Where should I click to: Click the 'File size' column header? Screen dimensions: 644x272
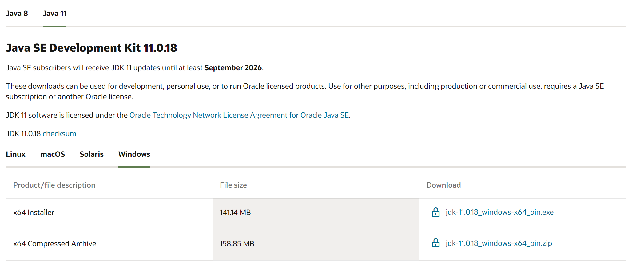point(233,185)
